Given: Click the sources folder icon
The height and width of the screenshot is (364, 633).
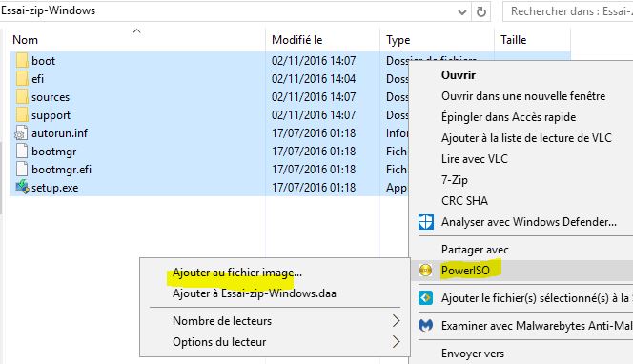Looking at the screenshot, I should (22, 97).
